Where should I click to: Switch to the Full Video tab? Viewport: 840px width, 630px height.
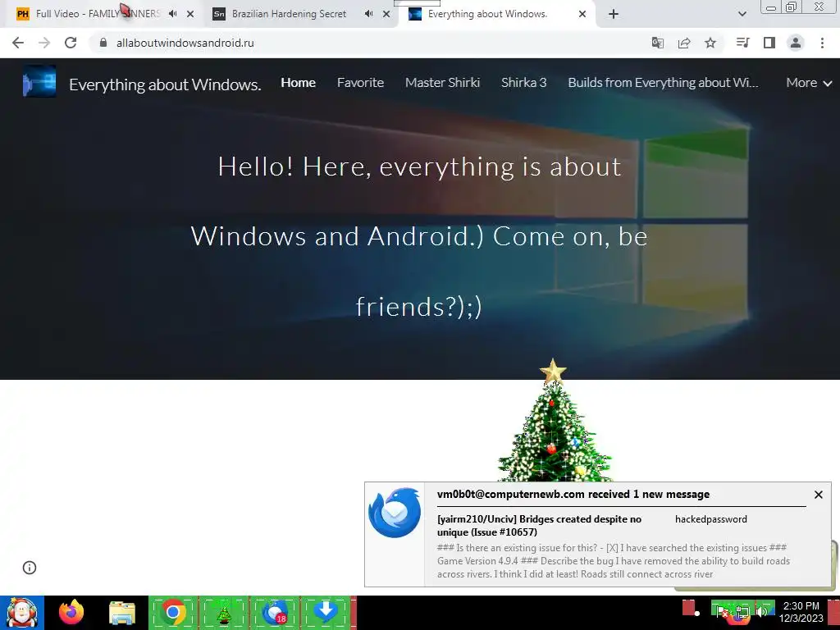point(98,14)
